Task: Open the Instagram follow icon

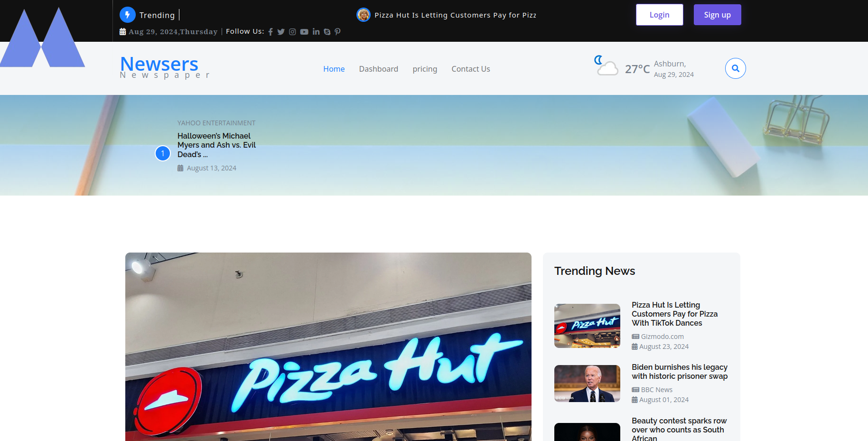Action: pyautogui.click(x=292, y=32)
